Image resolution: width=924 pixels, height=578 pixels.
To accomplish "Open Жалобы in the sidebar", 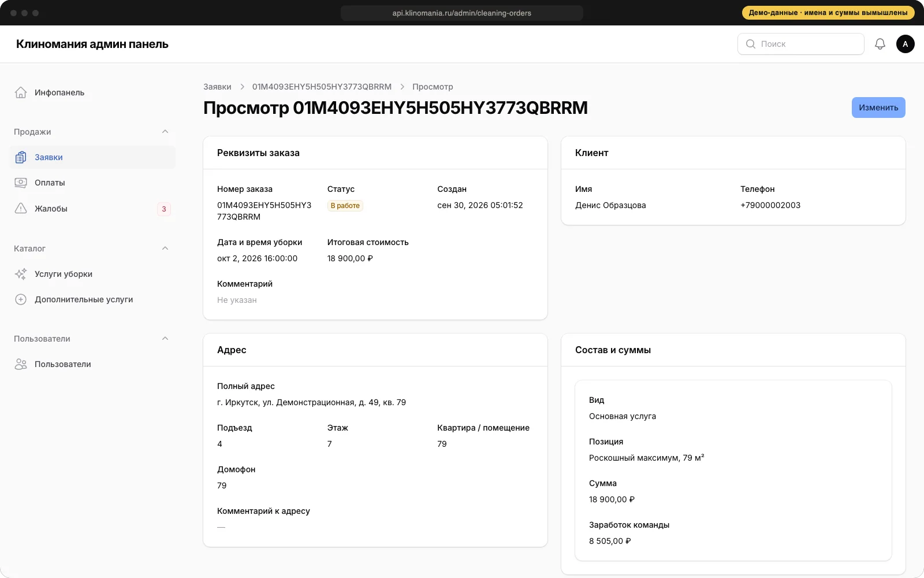I will coord(92,209).
